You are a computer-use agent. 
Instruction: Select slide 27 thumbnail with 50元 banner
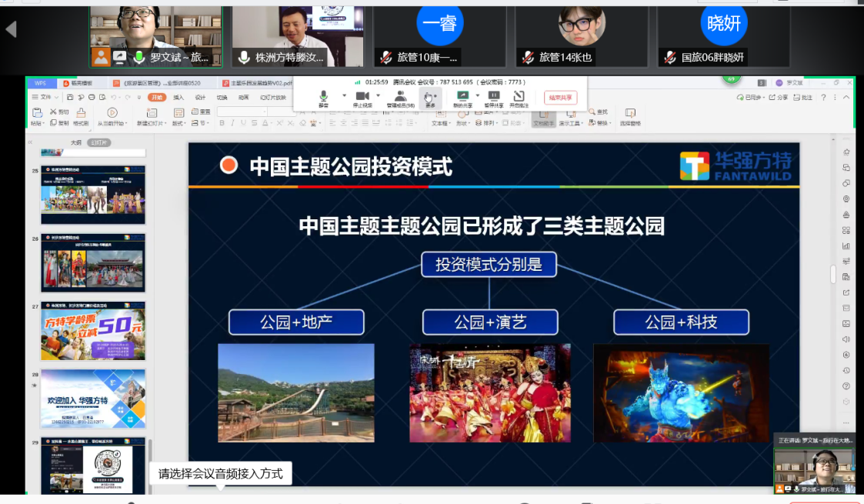(x=92, y=331)
